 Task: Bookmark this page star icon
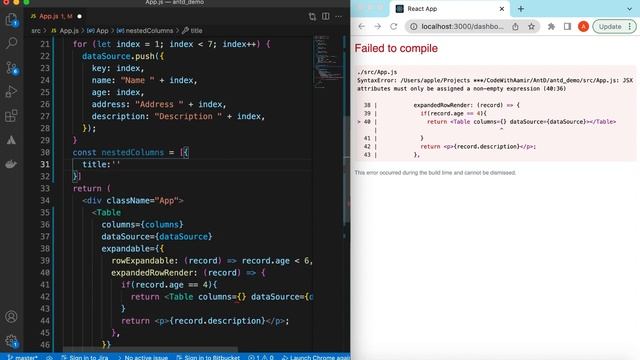531,27
